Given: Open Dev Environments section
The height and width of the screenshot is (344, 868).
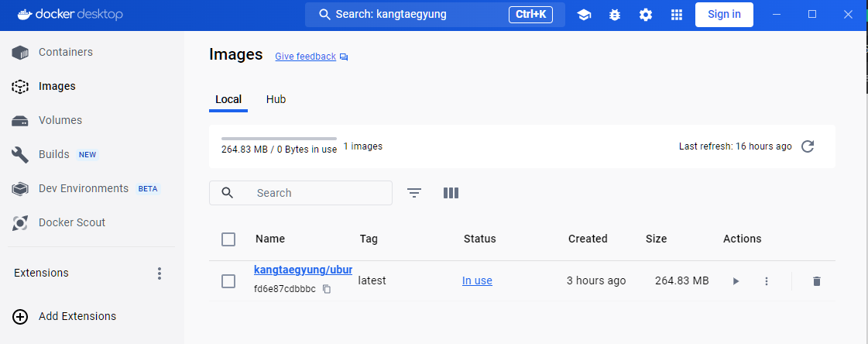Looking at the screenshot, I should [83, 188].
